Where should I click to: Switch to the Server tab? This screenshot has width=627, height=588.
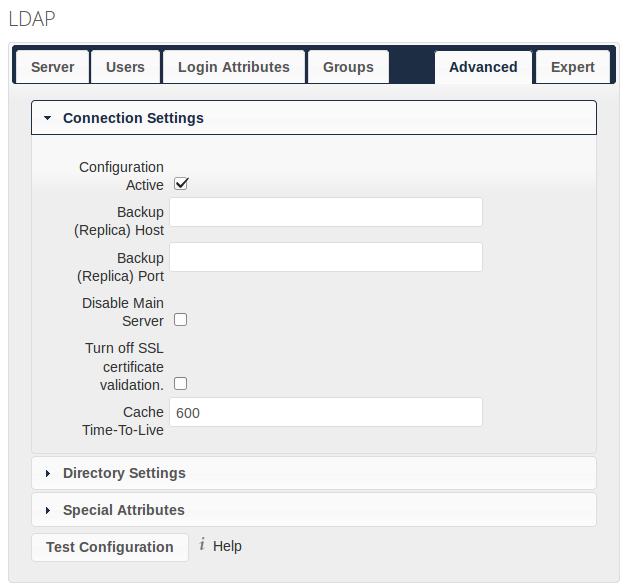(52, 67)
